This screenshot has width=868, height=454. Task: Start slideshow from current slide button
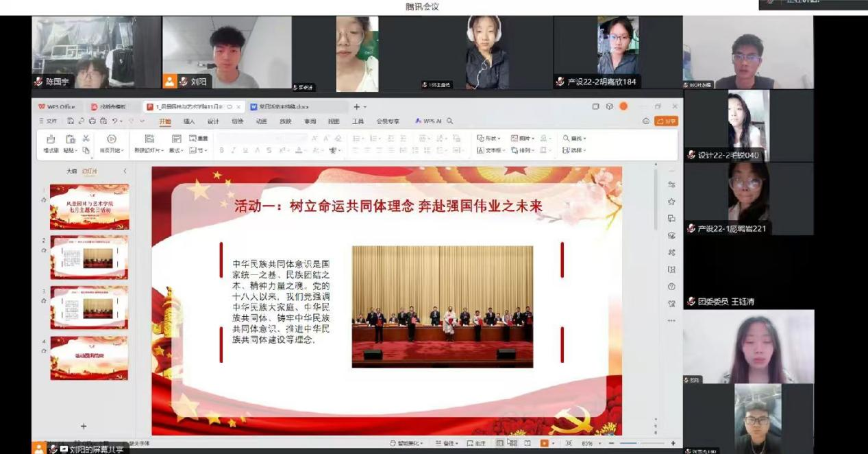(112, 139)
